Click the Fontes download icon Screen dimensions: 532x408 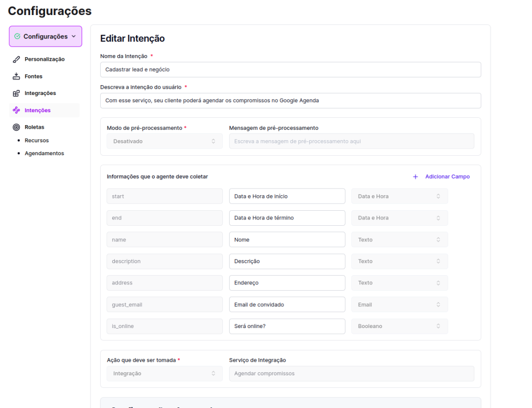16,76
